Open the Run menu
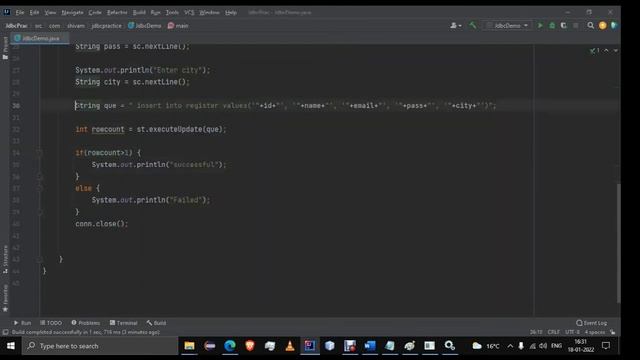The height and width of the screenshot is (360, 640). (156, 13)
